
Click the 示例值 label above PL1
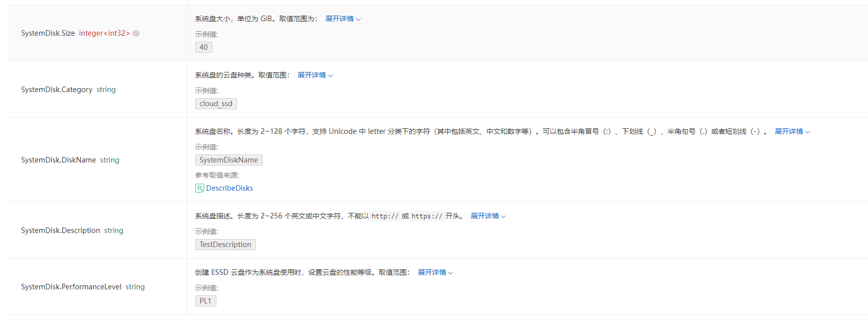pyautogui.click(x=206, y=288)
